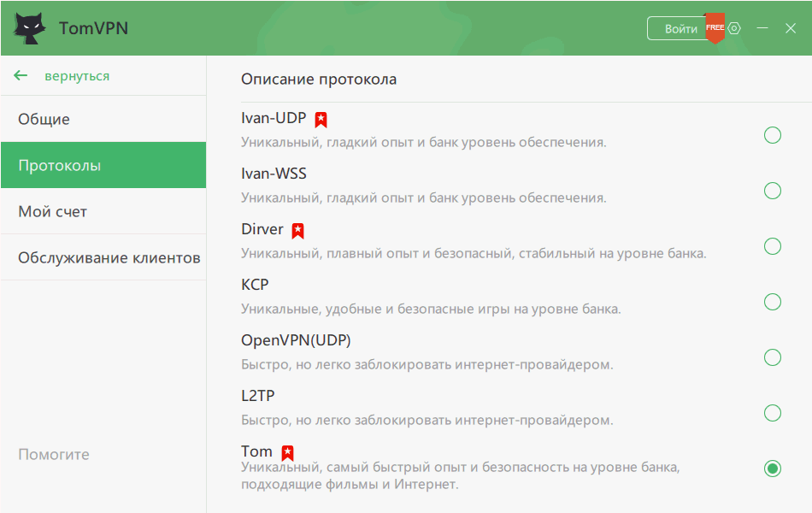Viewport: 812px width, 513px height.
Task: Pick the OpenVPN(UDP) radio button
Action: [773, 357]
